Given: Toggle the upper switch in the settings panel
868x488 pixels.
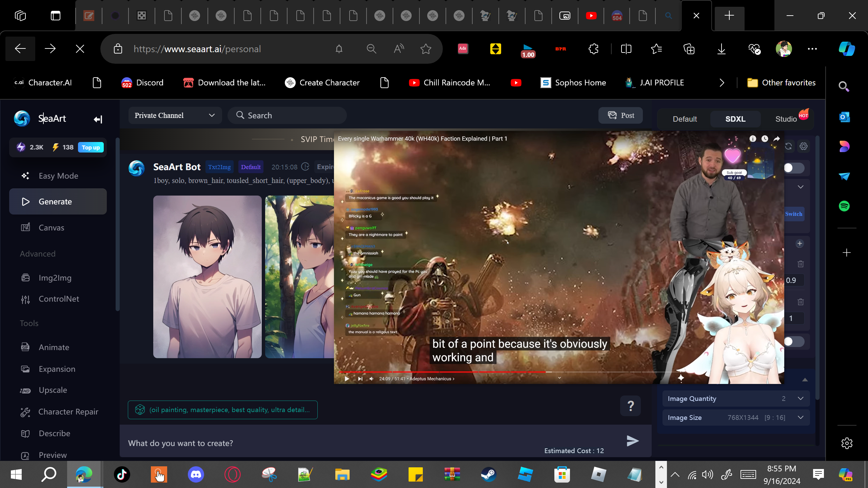Looking at the screenshot, I should 794,168.
